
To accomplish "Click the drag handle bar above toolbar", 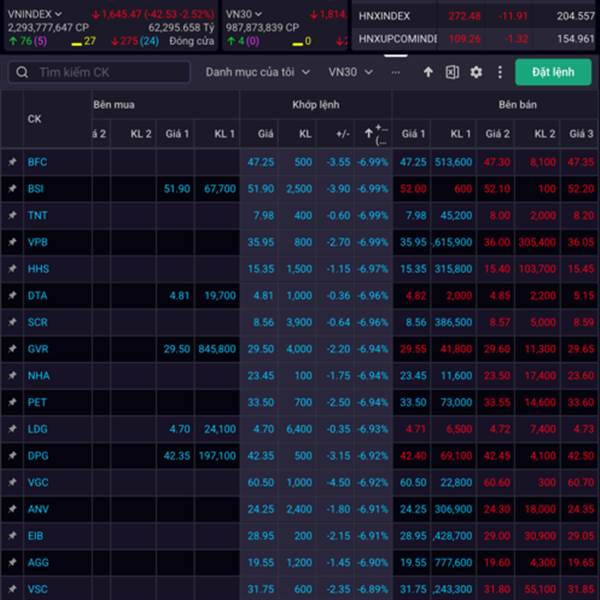I will pyautogui.click(x=396, y=56).
